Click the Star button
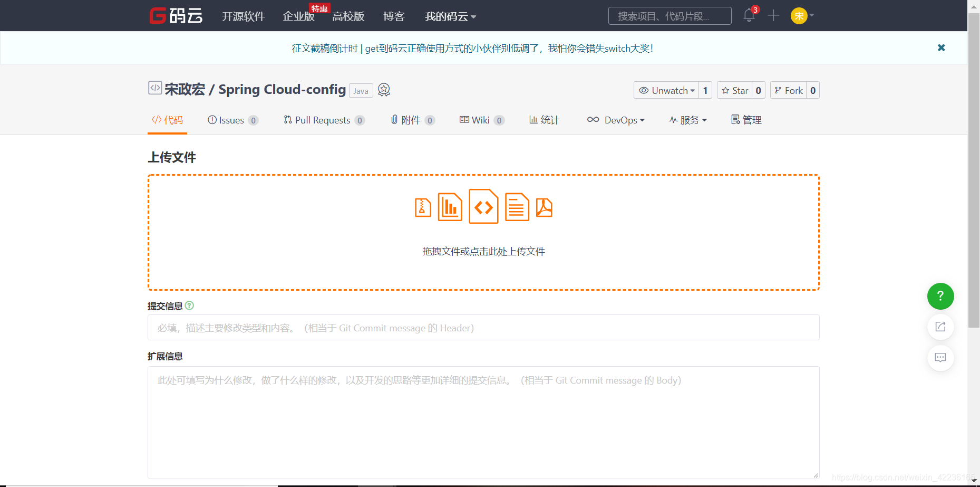980x487 pixels. (734, 90)
